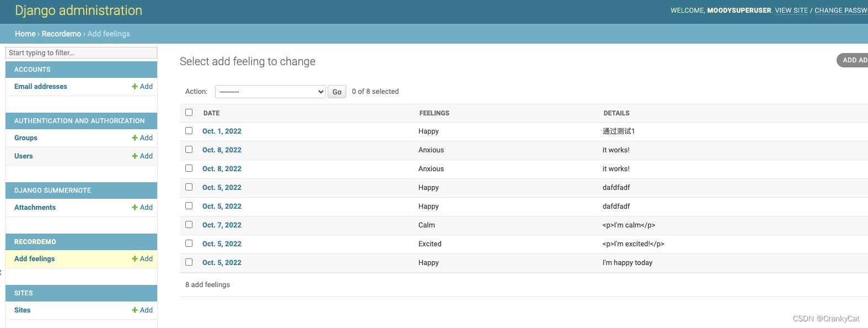Sort by the Details column header

pyautogui.click(x=617, y=113)
